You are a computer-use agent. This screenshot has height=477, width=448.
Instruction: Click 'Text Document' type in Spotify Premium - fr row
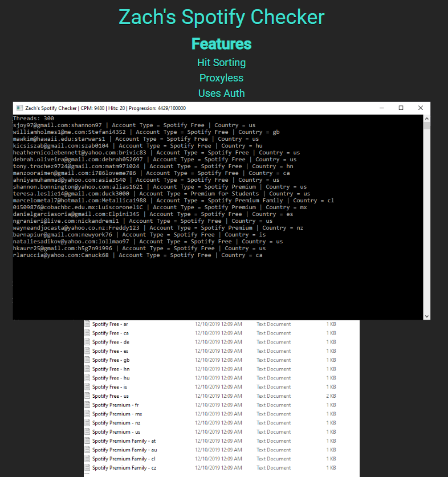pos(274,405)
